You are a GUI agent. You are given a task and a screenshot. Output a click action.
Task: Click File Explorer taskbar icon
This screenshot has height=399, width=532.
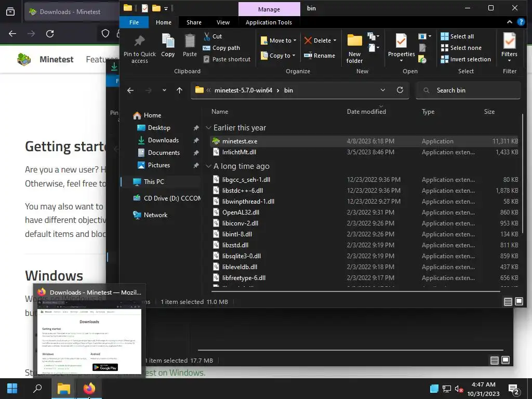click(x=63, y=389)
